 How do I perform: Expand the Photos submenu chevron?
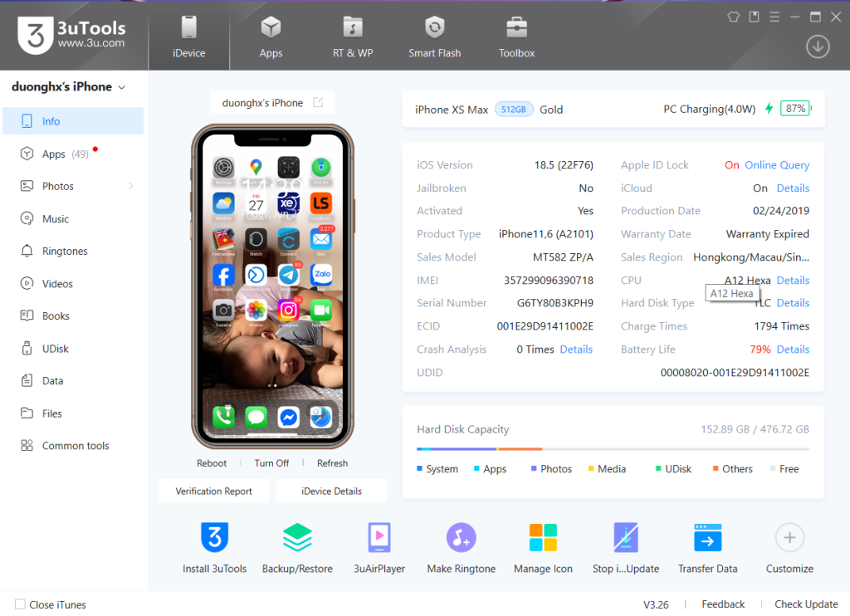pyautogui.click(x=130, y=186)
